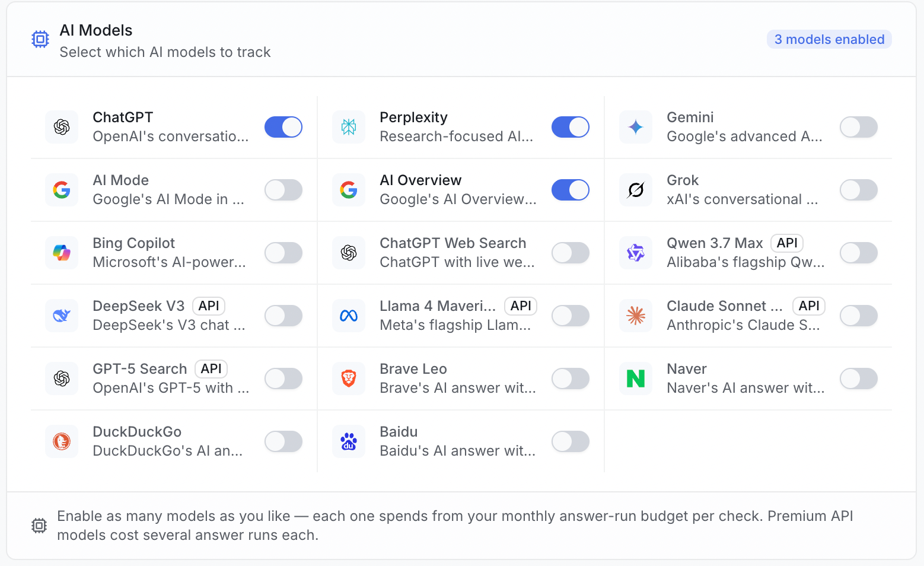
Task: Click the Naver green N icon
Action: pyautogui.click(x=636, y=379)
